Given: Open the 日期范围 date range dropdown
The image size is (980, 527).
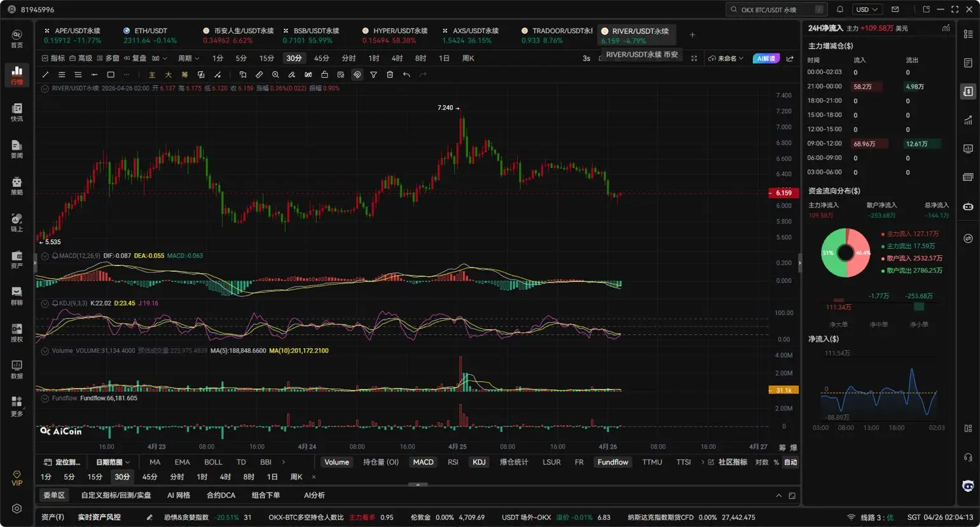Looking at the screenshot, I should pyautogui.click(x=113, y=462).
